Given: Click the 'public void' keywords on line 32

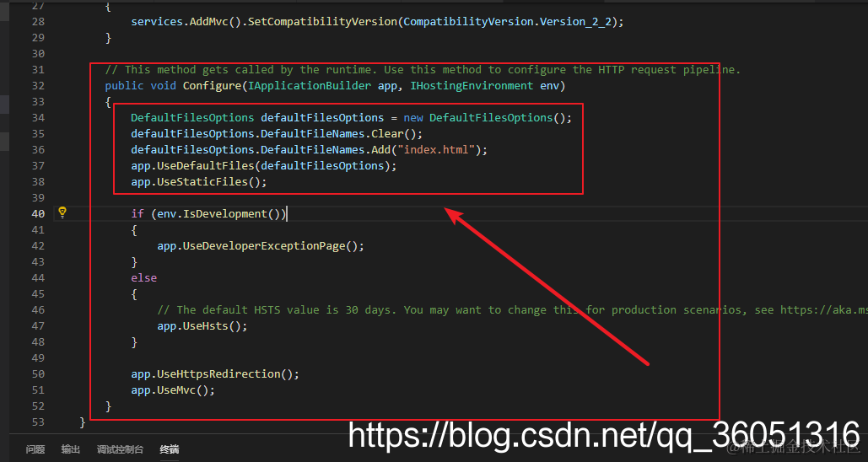Looking at the screenshot, I should [x=141, y=86].
